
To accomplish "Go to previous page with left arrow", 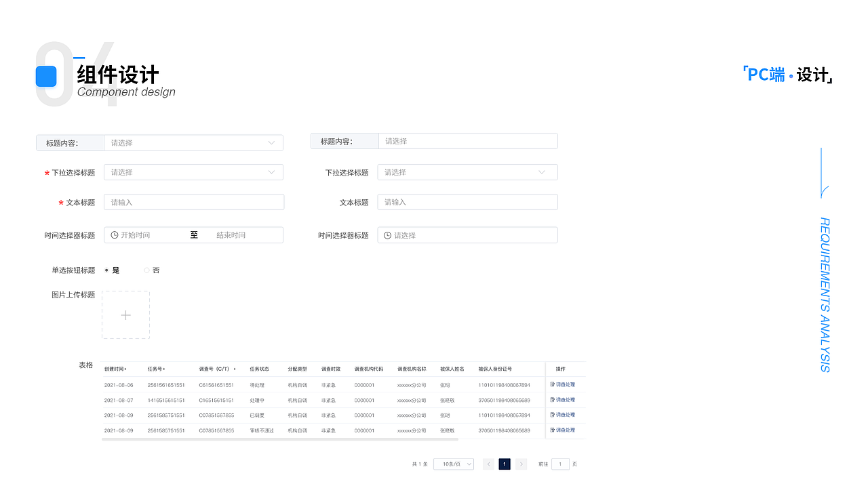I will (x=488, y=464).
